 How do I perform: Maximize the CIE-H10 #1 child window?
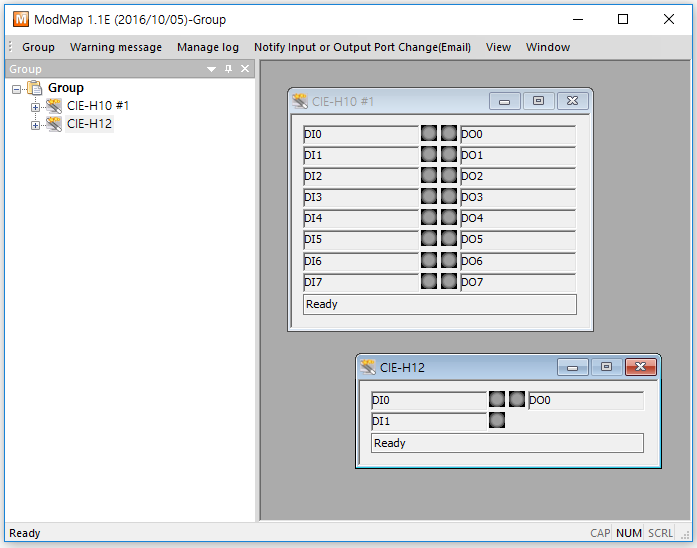(538, 101)
